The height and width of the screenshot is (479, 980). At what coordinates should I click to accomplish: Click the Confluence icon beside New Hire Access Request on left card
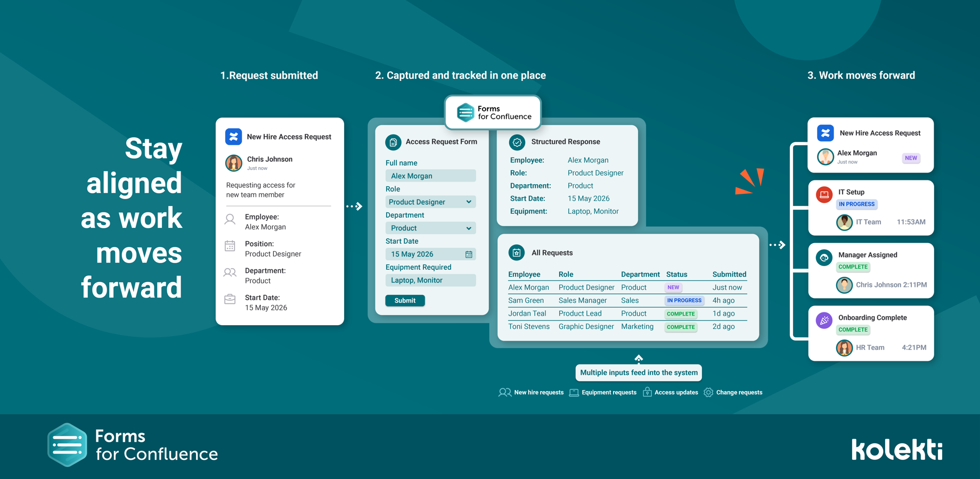[233, 137]
